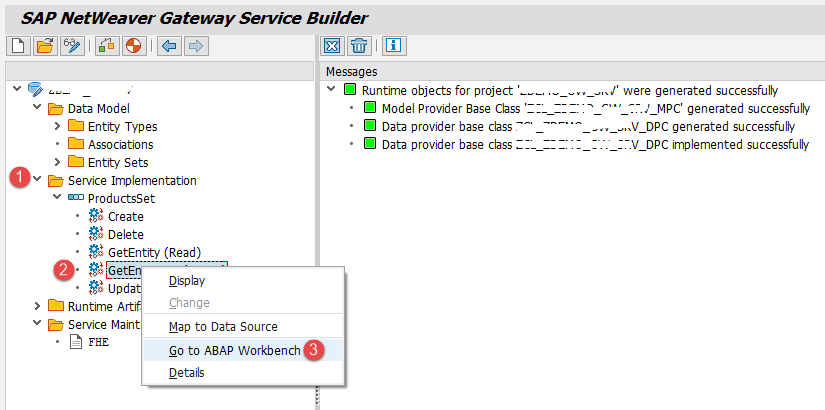The image size is (825, 410).
Task: Select Map to Data Source menu entry
Action: pos(223,326)
